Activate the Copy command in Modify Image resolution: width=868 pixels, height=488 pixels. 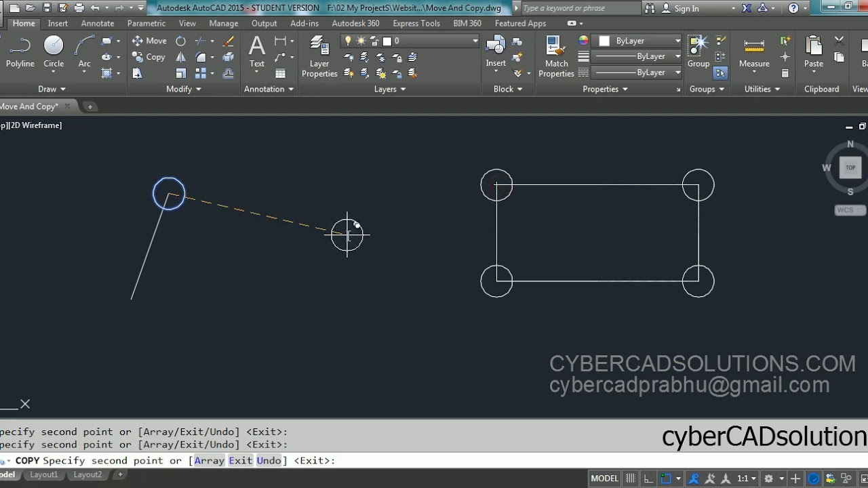[x=149, y=57]
